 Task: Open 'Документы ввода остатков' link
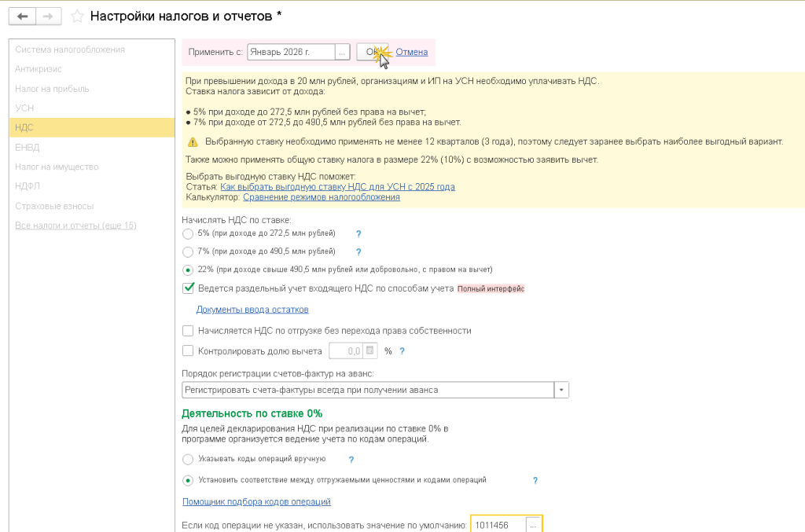point(252,310)
